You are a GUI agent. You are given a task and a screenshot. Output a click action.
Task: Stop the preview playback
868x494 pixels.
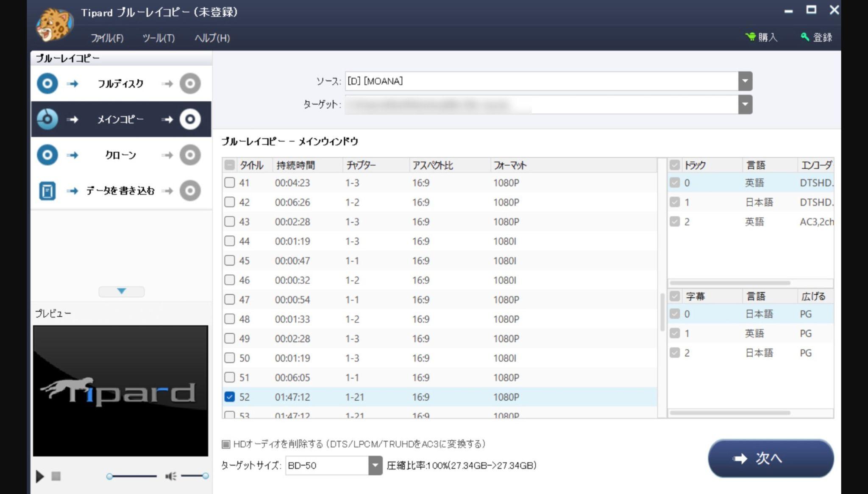pos(56,476)
